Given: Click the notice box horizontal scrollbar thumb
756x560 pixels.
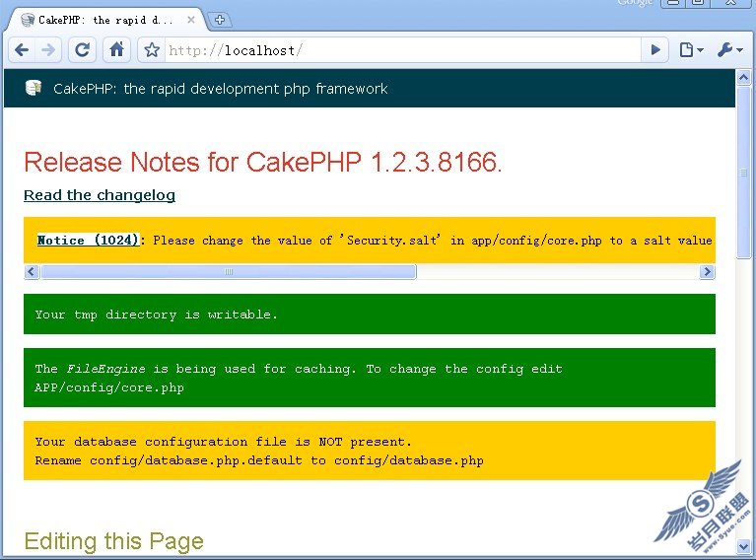Looking at the screenshot, I should pyautogui.click(x=229, y=271).
